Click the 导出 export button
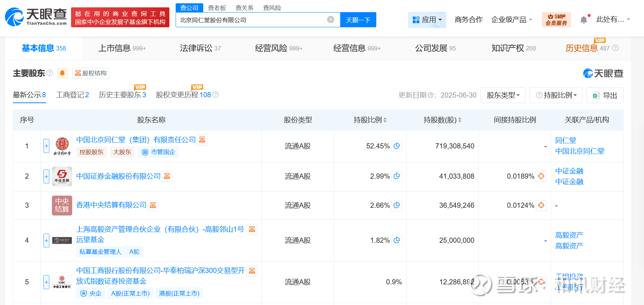This screenshot has height=305, width=644. coord(605,95)
